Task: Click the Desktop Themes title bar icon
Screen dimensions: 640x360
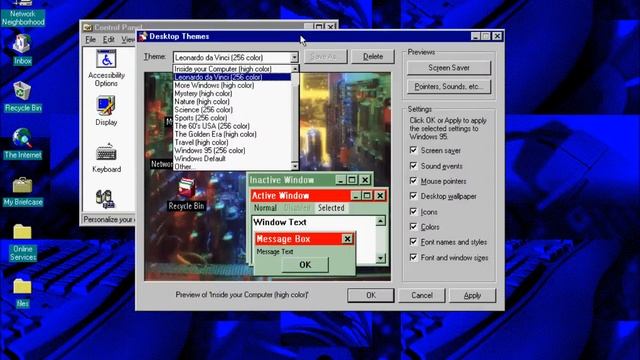Action: coord(142,36)
